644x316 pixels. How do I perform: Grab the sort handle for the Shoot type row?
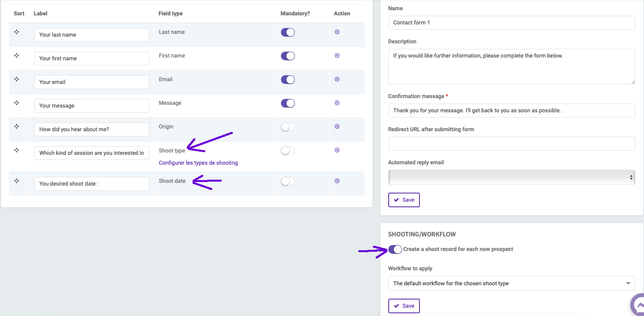point(17,150)
